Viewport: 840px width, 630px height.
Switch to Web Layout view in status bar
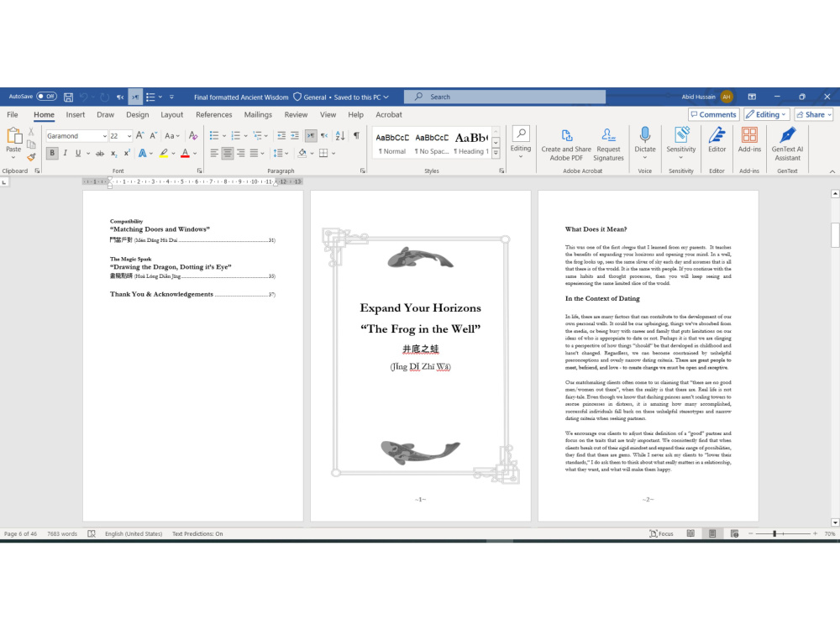[x=734, y=533]
